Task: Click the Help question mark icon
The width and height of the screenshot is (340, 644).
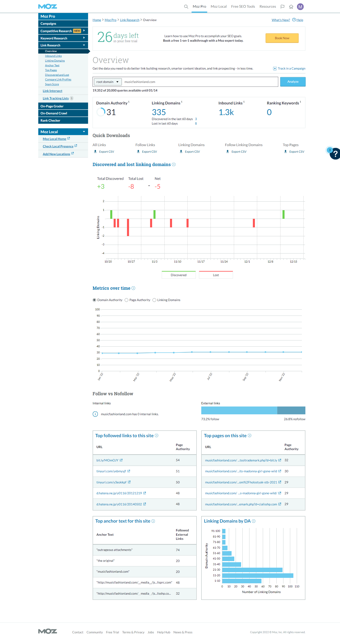Action: 294,20
